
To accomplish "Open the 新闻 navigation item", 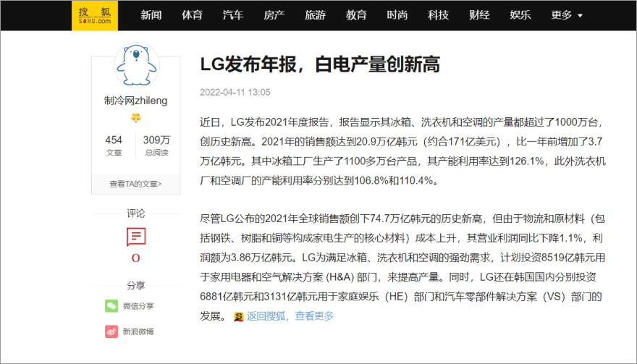I will tap(151, 15).
